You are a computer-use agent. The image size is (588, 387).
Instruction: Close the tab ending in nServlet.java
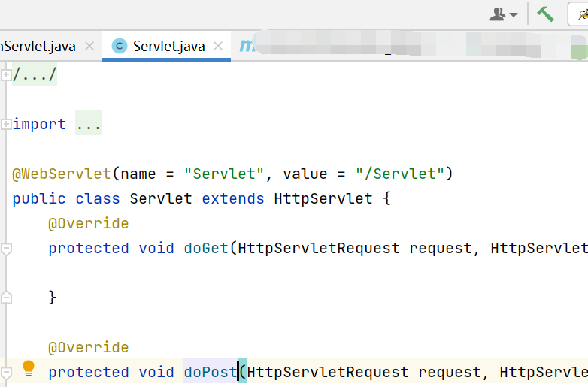[89, 47]
